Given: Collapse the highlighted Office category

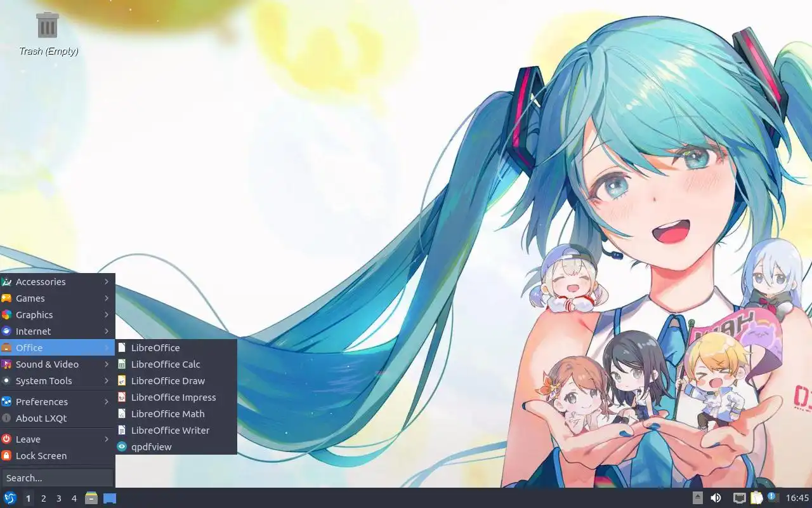Looking at the screenshot, I should (x=57, y=347).
